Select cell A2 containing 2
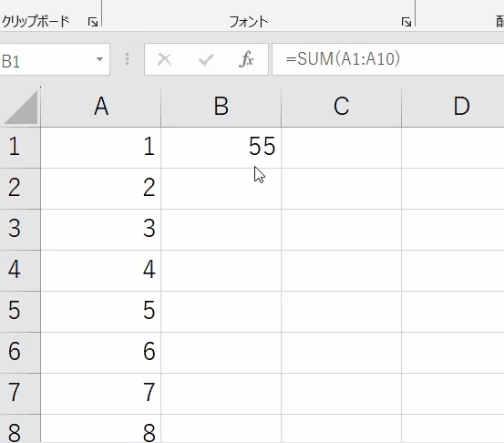Viewport: 504px width, 443px height. click(x=101, y=189)
